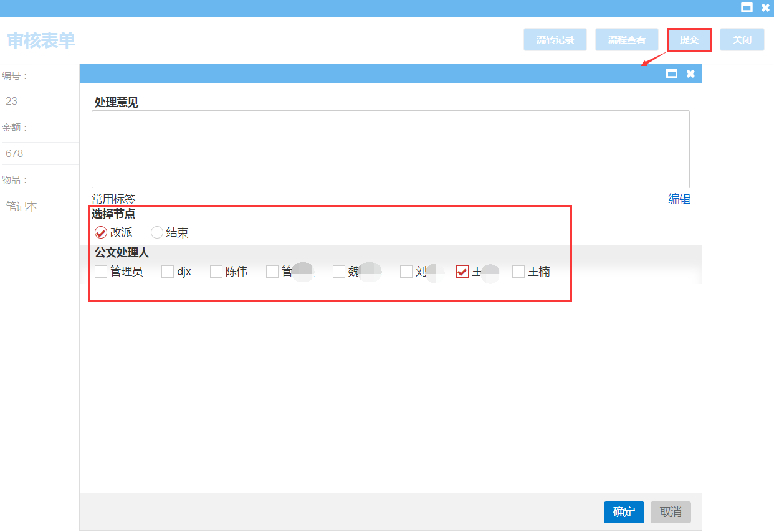Viewport: 774px width, 532px height.
Task: Open the 流转记录 button
Action: 555,40
